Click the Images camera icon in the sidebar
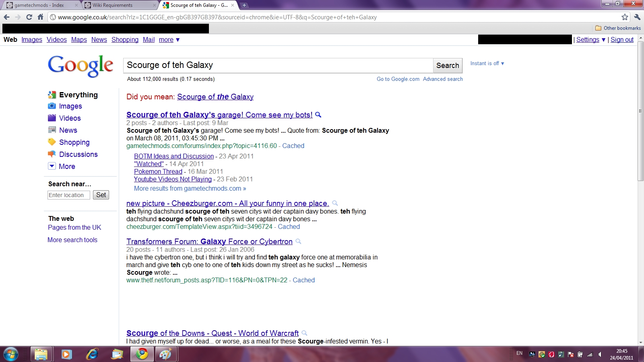 (52, 106)
